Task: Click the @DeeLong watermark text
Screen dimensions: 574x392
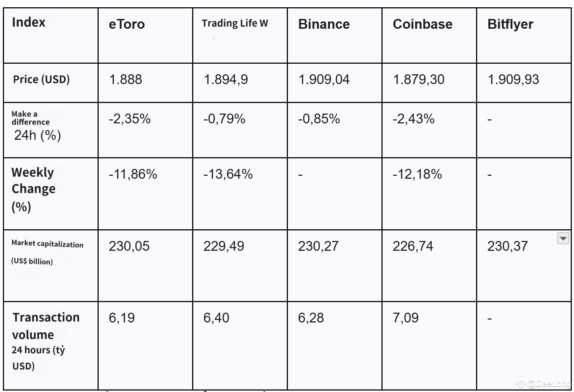Action: [x=549, y=384]
